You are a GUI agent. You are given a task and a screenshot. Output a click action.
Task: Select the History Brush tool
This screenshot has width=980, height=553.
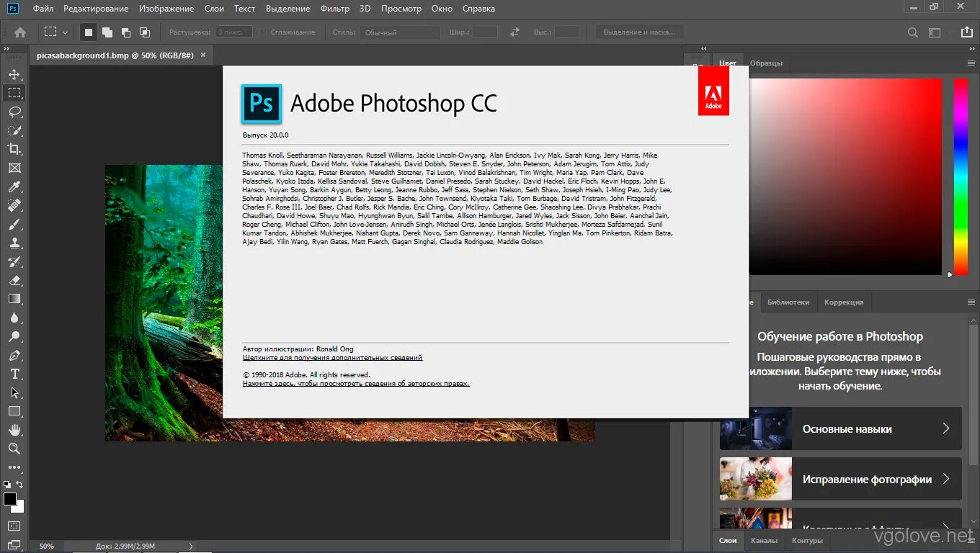[x=14, y=261]
